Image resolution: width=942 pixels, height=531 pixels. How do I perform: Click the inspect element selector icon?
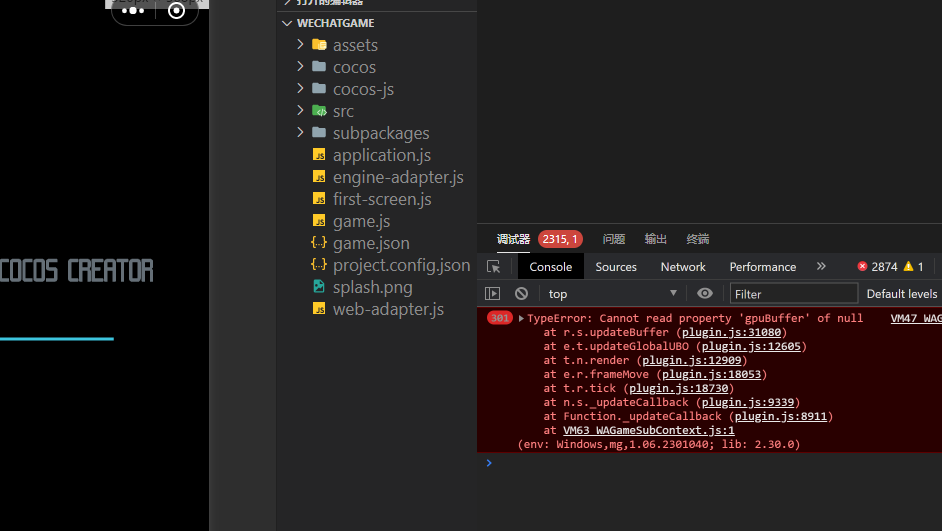click(x=493, y=267)
